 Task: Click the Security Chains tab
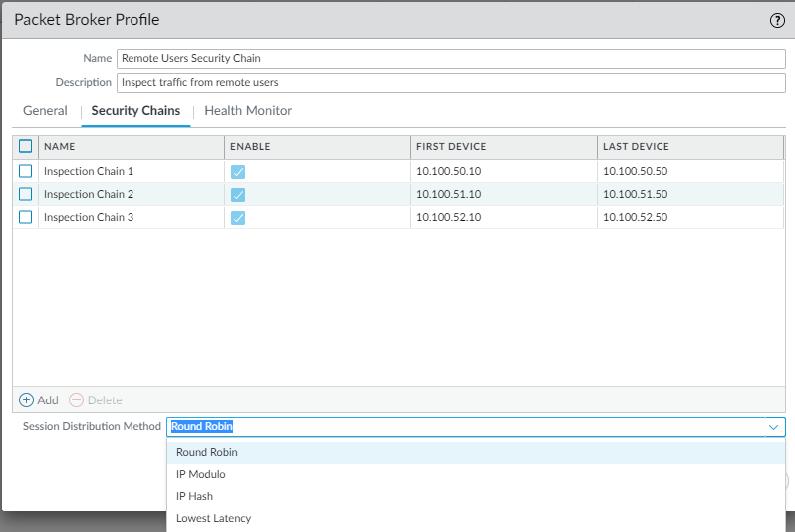[x=135, y=111]
